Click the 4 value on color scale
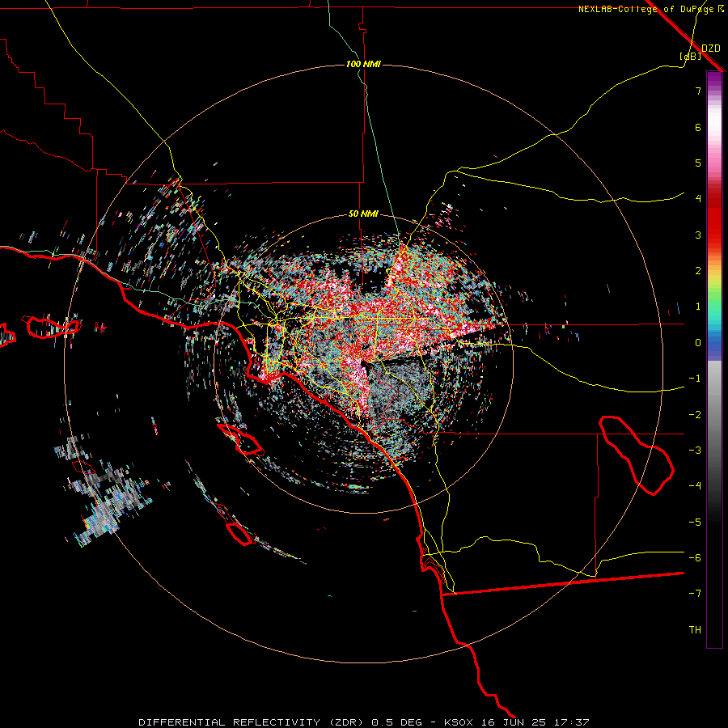The image size is (728, 728). pos(698,199)
